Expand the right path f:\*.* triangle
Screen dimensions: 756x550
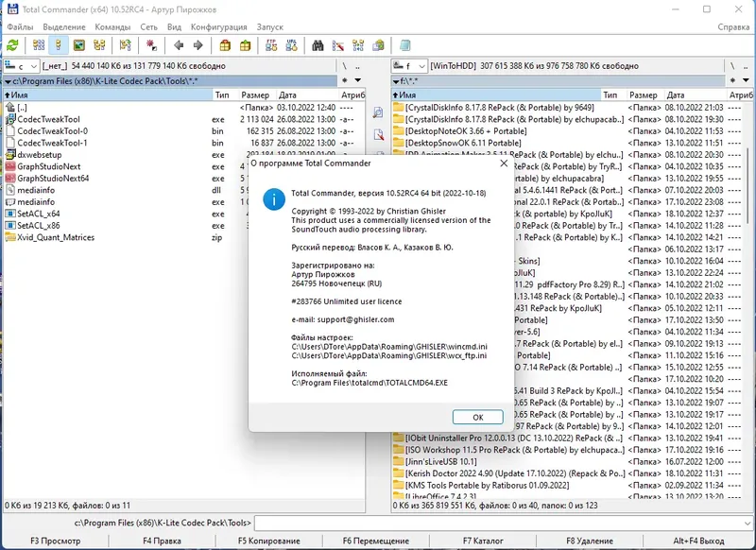tap(396, 81)
